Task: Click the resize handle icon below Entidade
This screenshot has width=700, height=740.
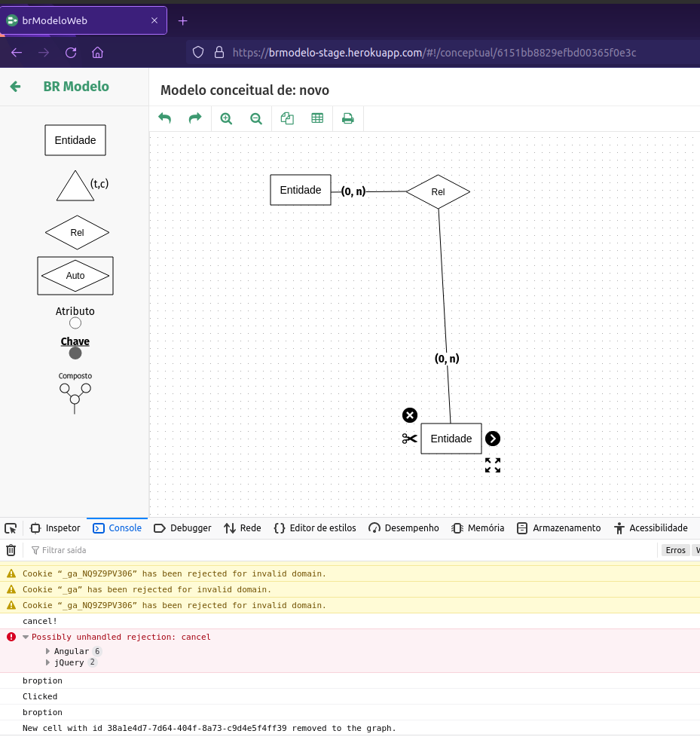Action: pos(493,466)
